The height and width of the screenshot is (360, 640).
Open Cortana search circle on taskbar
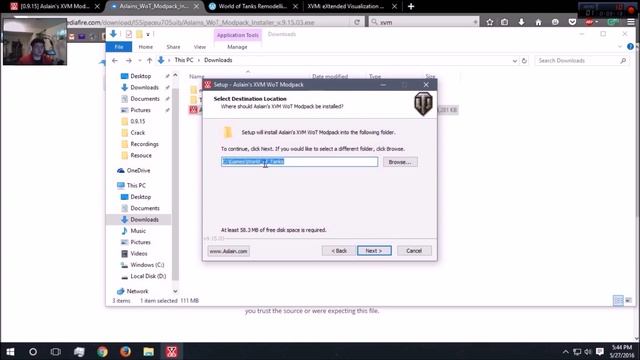click(x=33, y=351)
